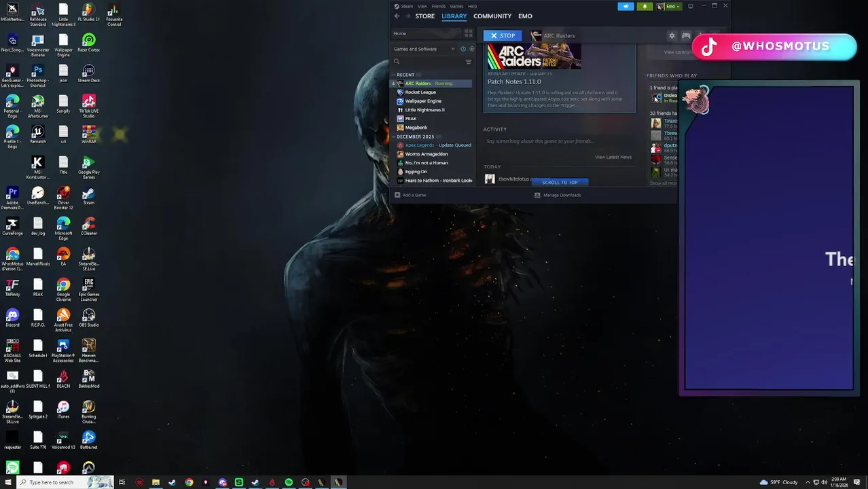Switch library to grid view icon
This screenshot has height=489, width=868.
(x=469, y=33)
